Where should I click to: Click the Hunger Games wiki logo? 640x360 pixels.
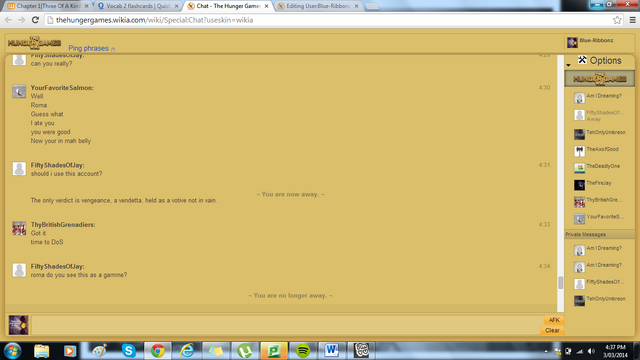tap(34, 42)
